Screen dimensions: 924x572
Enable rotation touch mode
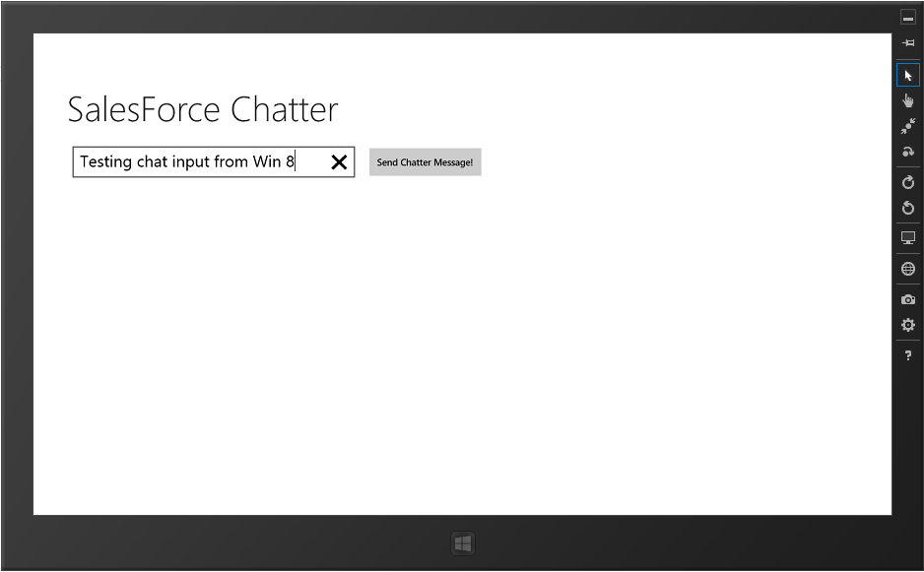point(908,152)
